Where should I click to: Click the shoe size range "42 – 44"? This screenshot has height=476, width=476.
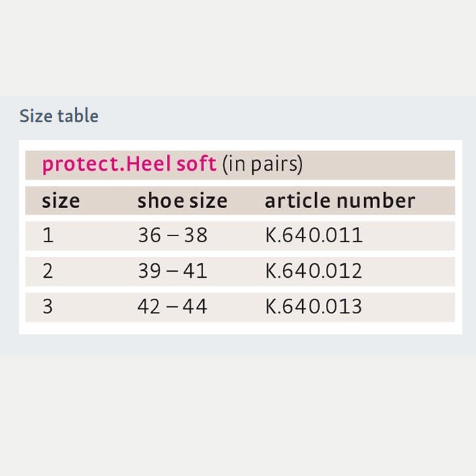click(172, 307)
